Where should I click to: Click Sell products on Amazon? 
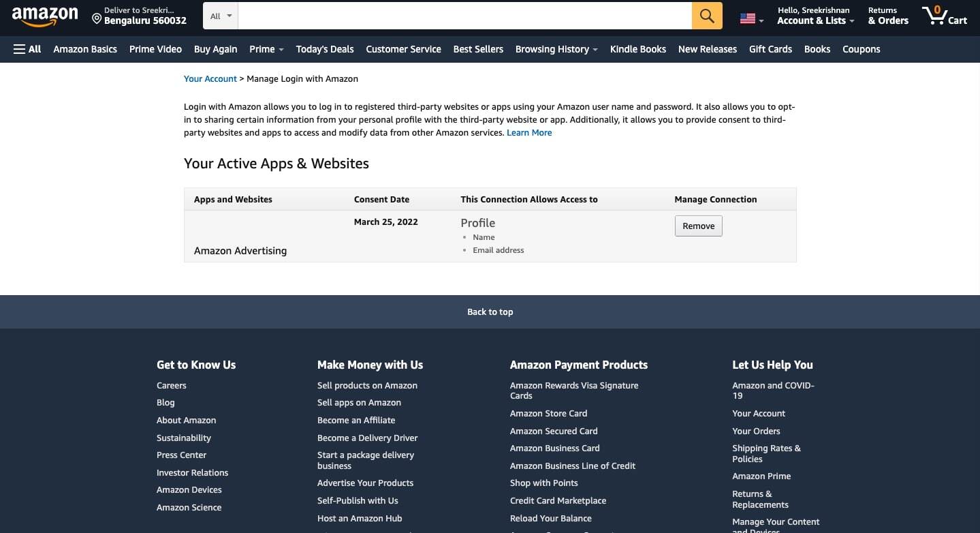[367, 386]
